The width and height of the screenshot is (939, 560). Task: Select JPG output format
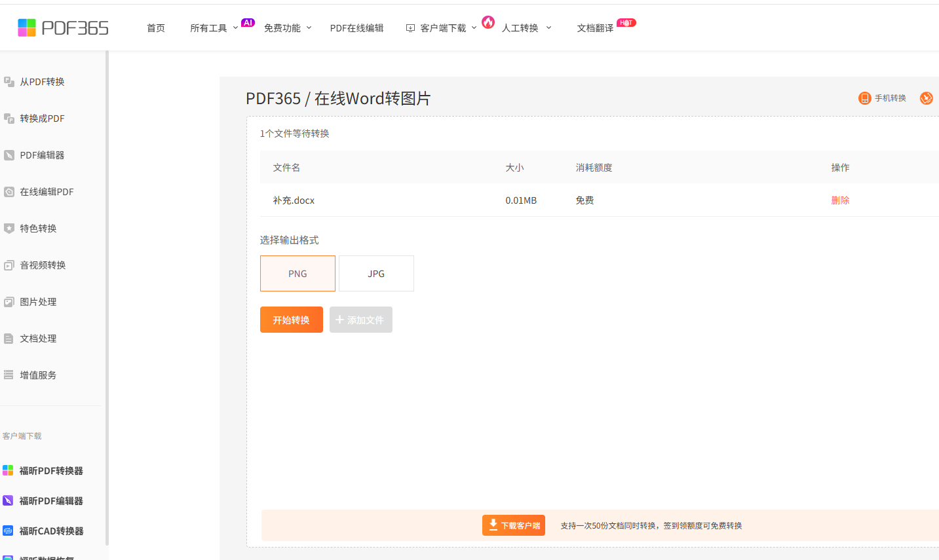(x=376, y=274)
